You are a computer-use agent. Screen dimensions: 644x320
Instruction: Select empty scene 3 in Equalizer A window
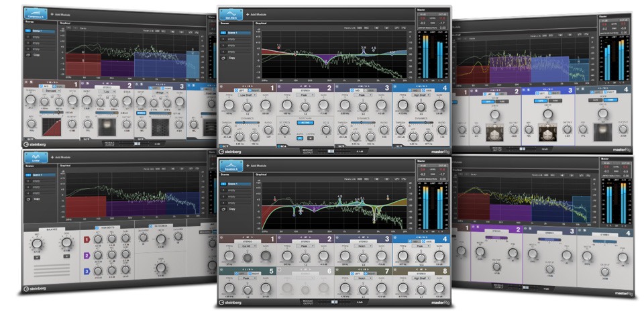[235, 197]
